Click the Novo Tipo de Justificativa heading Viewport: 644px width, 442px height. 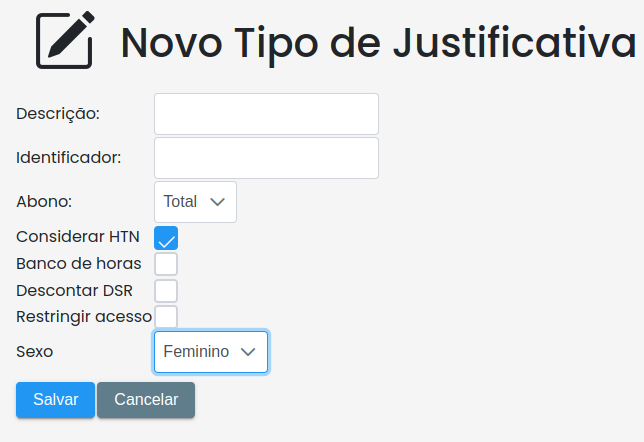coord(378,43)
